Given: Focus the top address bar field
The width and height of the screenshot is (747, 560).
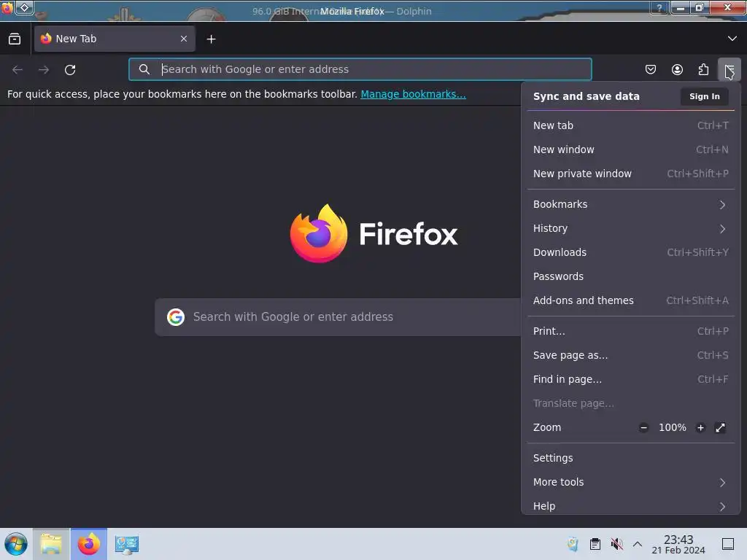Looking at the screenshot, I should click(360, 69).
